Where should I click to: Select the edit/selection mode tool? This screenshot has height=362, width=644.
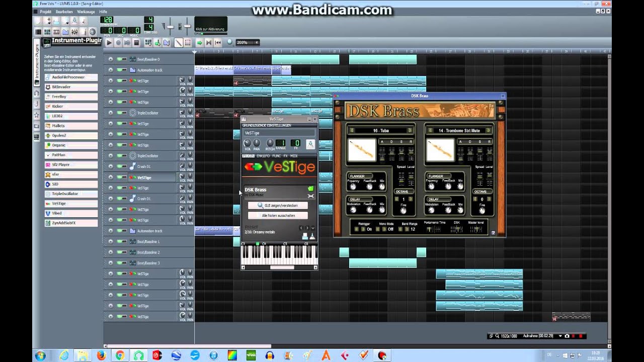188,43
